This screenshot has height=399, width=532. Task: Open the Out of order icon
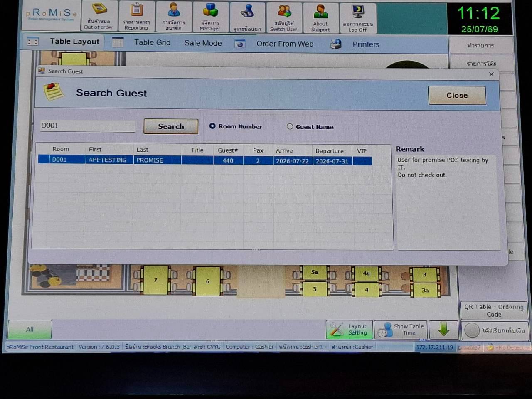click(x=99, y=16)
